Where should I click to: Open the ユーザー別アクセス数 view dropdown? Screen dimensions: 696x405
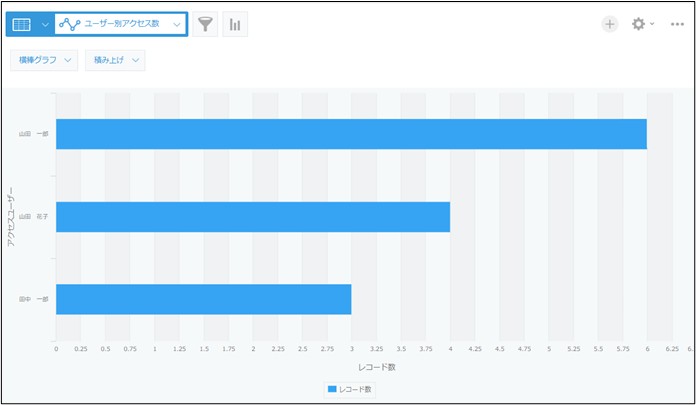(176, 24)
